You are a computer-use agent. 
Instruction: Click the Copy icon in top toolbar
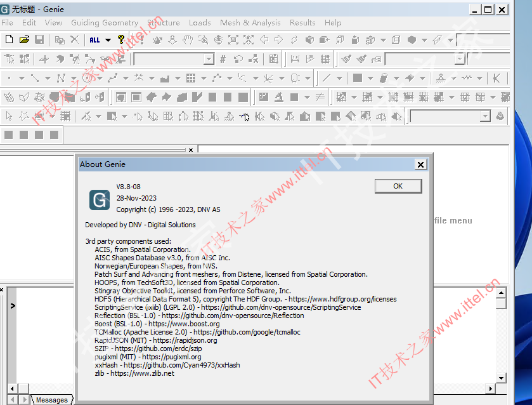click(x=60, y=40)
